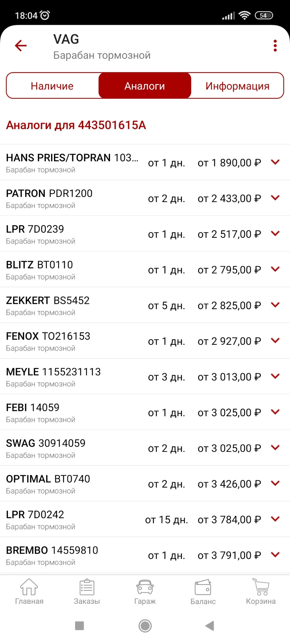290x644 pixels.
Task: Open the three-dot overflow menu
Action: coord(275,46)
